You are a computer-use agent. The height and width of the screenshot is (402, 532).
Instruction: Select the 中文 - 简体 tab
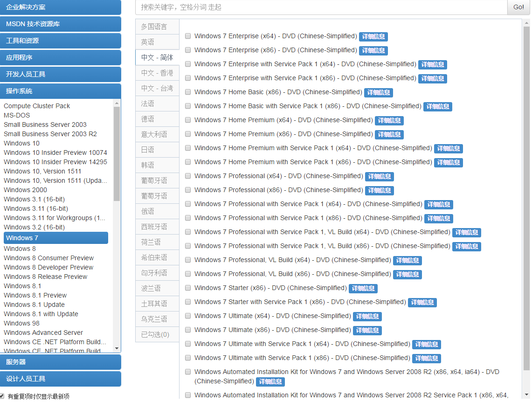pos(157,57)
